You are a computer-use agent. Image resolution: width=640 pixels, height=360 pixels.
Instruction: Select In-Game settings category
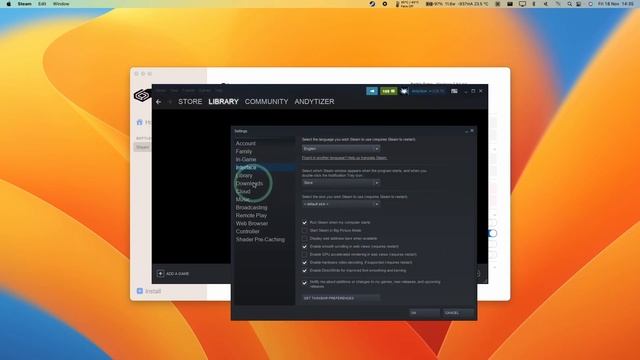pos(246,159)
